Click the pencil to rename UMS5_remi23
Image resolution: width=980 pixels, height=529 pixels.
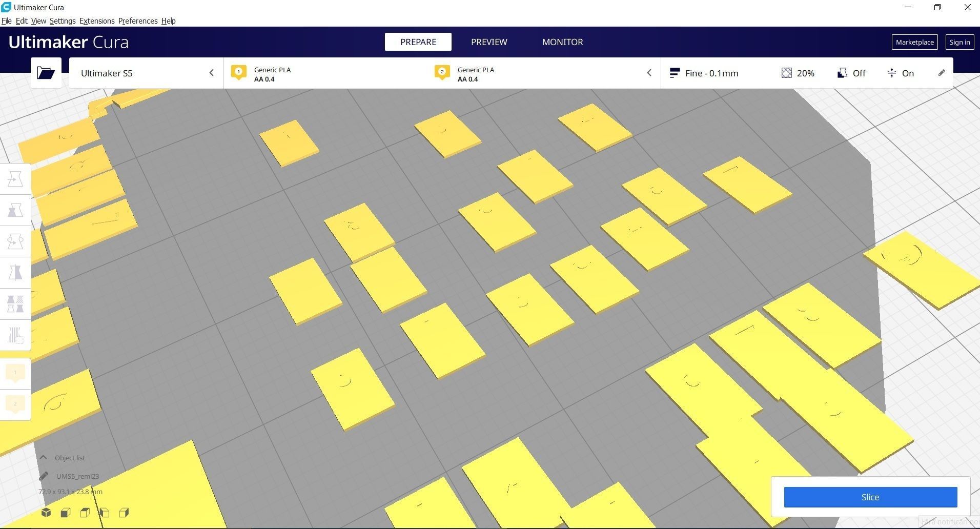44,476
